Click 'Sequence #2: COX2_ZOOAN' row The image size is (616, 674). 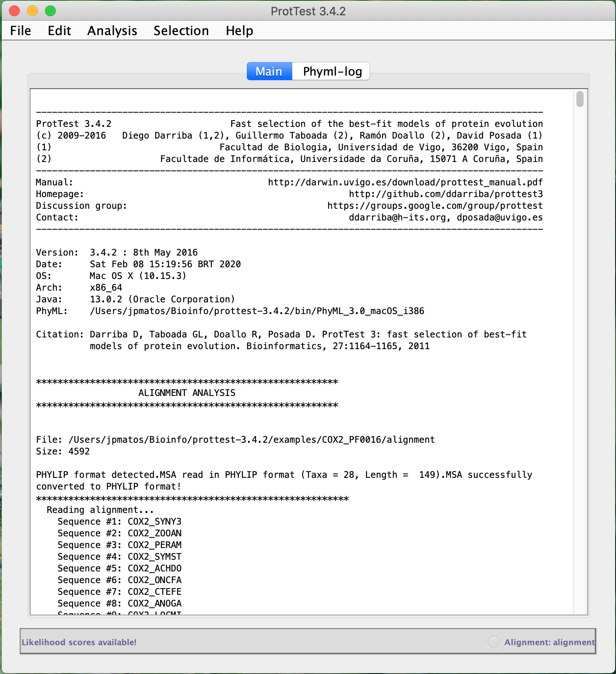120,533
